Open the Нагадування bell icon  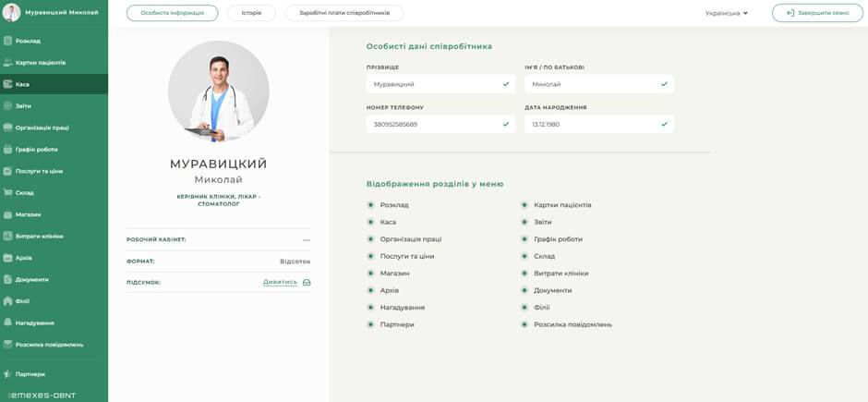[8, 323]
